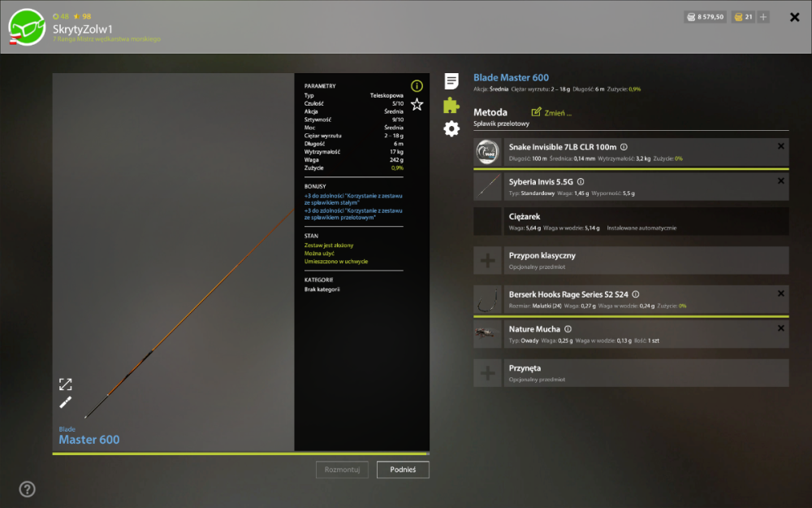
Task: Click the player level 48 indicator
Action: [x=61, y=16]
